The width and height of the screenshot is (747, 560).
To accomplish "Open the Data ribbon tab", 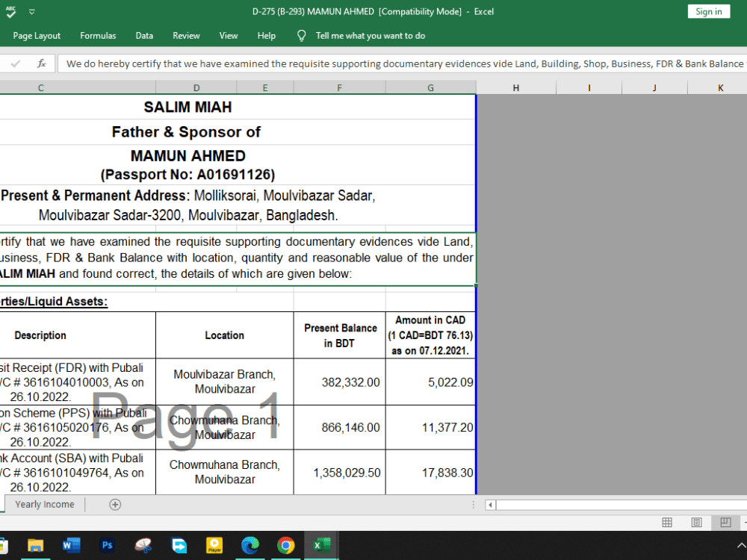I will tap(144, 36).
